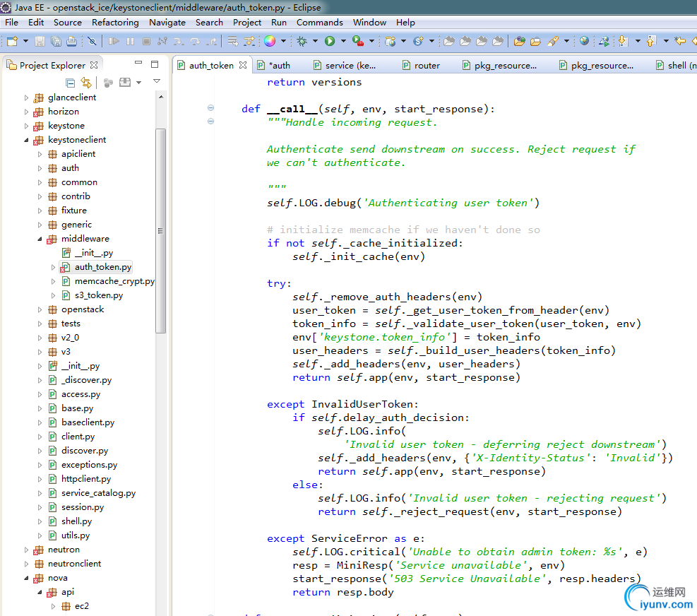
Task: Click the Step Into icon
Action: tap(179, 42)
